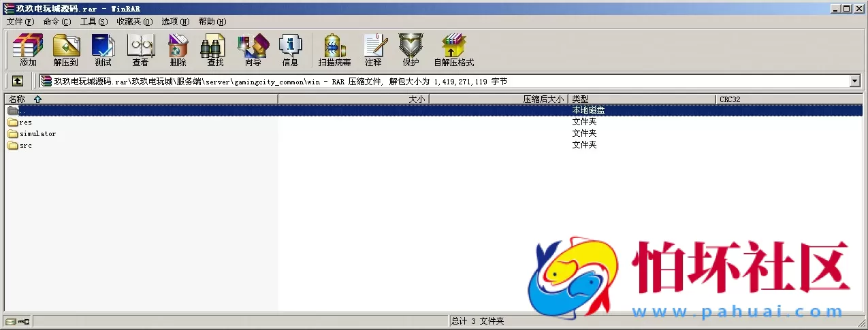Launch the Wizard (向导) icon
This screenshot has height=330, width=868.
253,50
